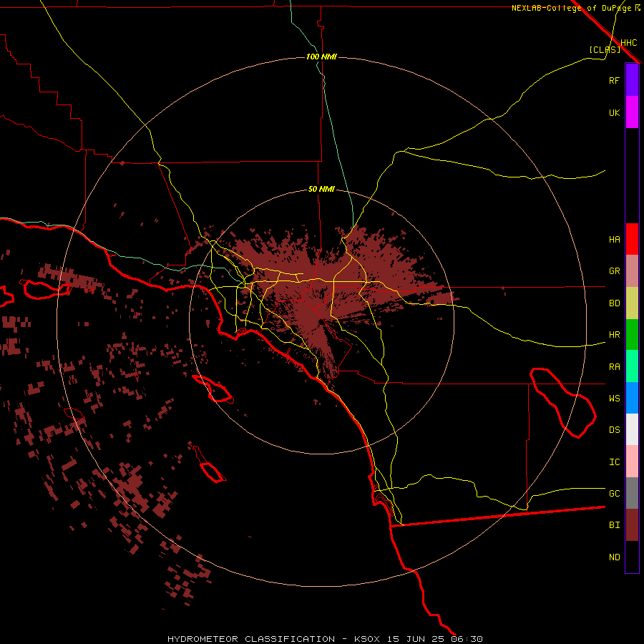Click the GR legend label

tap(614, 271)
